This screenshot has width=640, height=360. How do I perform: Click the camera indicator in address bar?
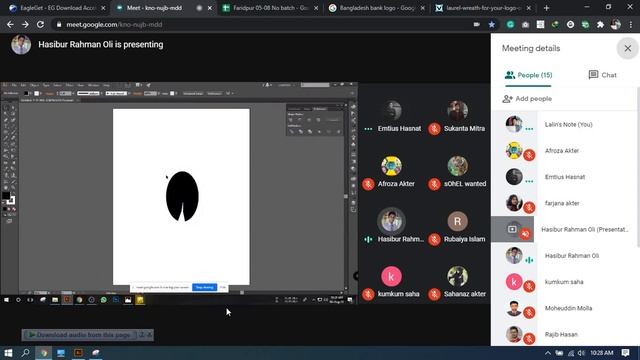(x=476, y=24)
